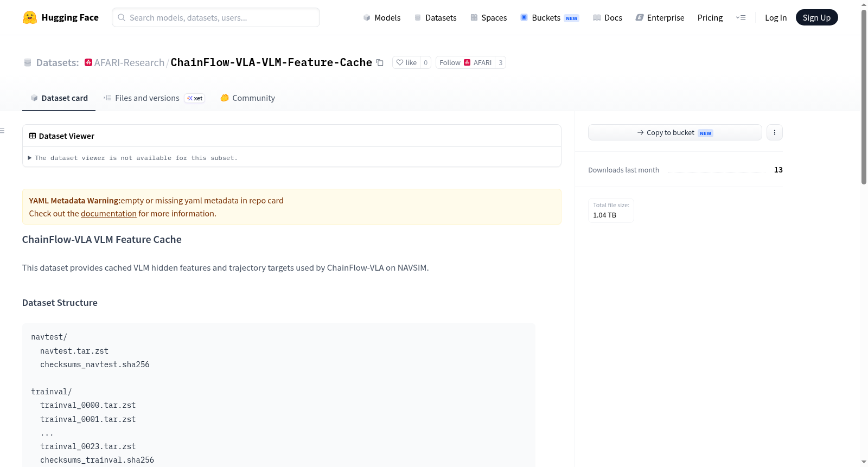Click the Datasets breadcrumb icon
Screen dimensions: 868x467
(x=28, y=62)
